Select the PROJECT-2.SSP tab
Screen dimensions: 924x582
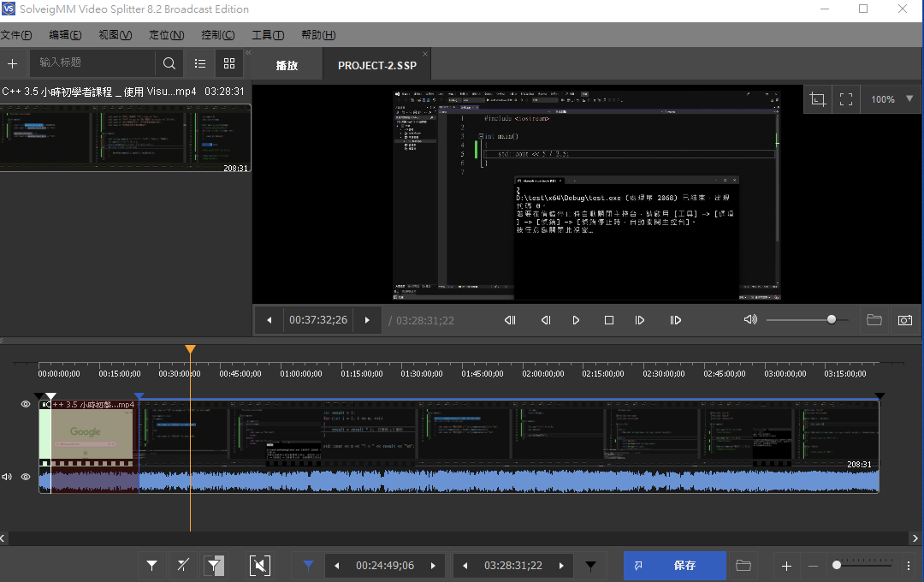point(376,65)
